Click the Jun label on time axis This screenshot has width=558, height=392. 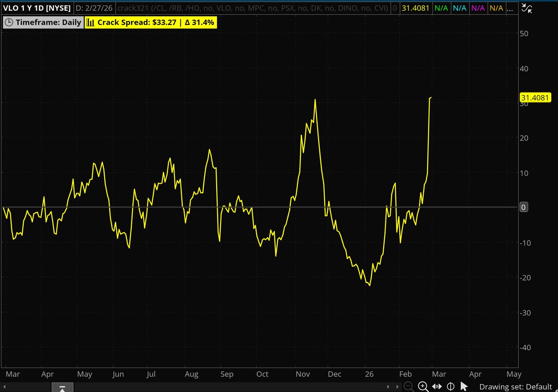click(118, 374)
